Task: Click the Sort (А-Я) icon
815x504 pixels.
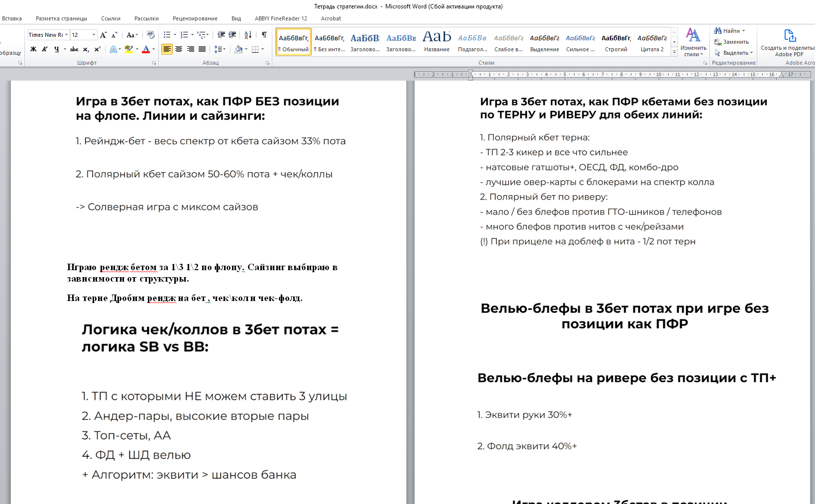Action: click(247, 35)
